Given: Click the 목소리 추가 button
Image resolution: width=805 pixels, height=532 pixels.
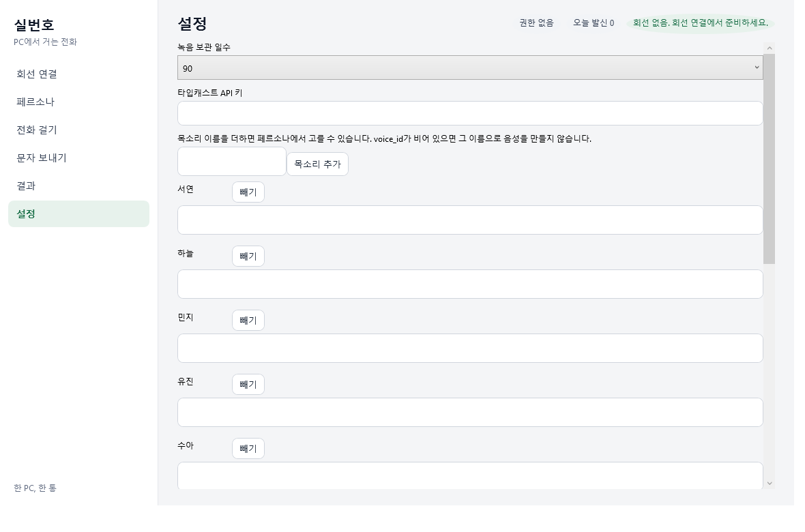Looking at the screenshot, I should [x=317, y=164].
